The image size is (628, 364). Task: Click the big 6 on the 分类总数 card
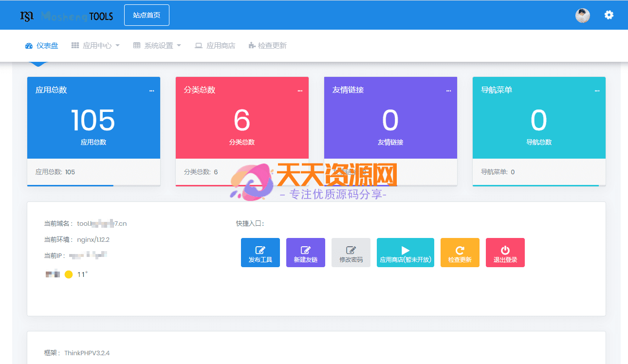coord(242,121)
